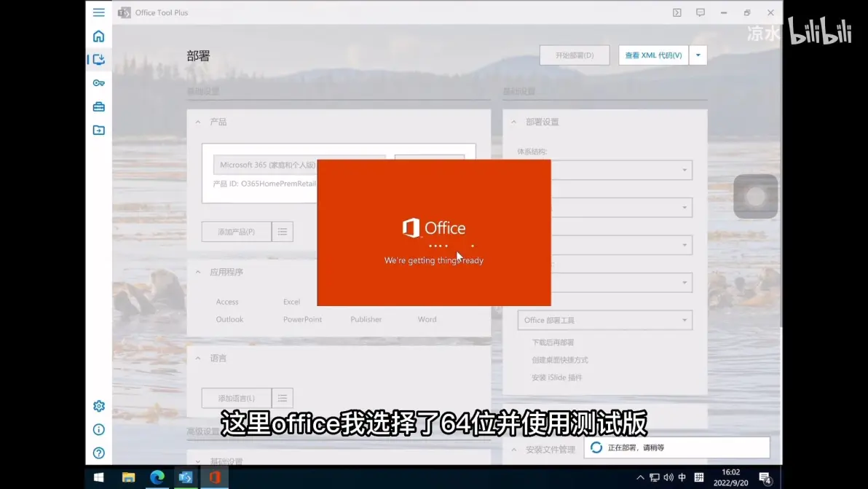This screenshot has height=489, width=868.
Task: Click the 开始部署(D) button
Action: pyautogui.click(x=575, y=55)
